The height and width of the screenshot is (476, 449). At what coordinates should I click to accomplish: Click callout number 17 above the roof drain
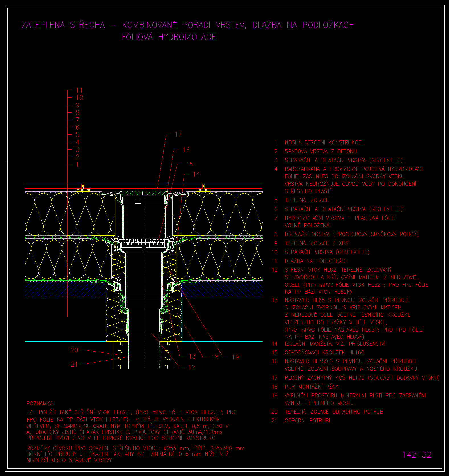[x=178, y=134]
